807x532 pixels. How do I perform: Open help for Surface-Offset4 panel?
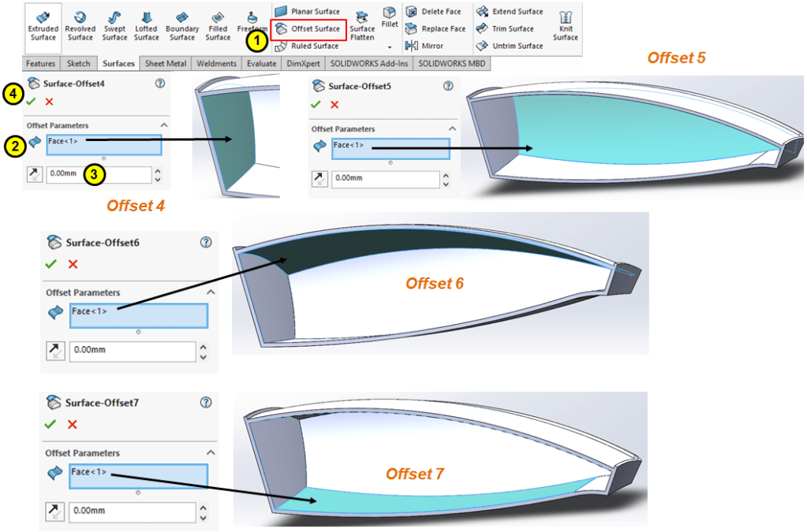point(160,83)
